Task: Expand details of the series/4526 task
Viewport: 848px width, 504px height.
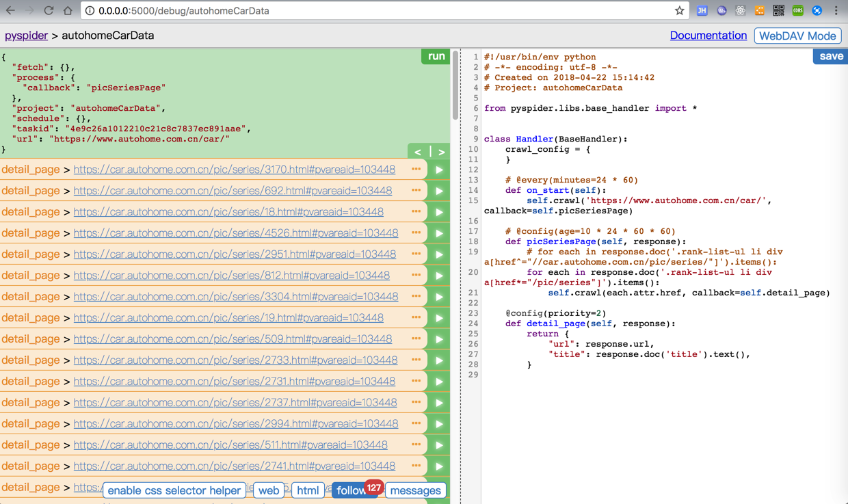Action: (416, 233)
